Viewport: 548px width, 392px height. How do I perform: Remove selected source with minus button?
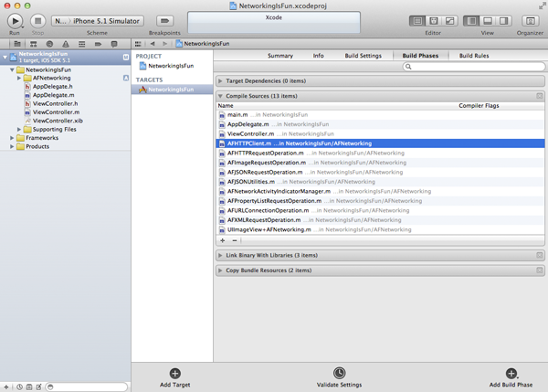pos(235,240)
